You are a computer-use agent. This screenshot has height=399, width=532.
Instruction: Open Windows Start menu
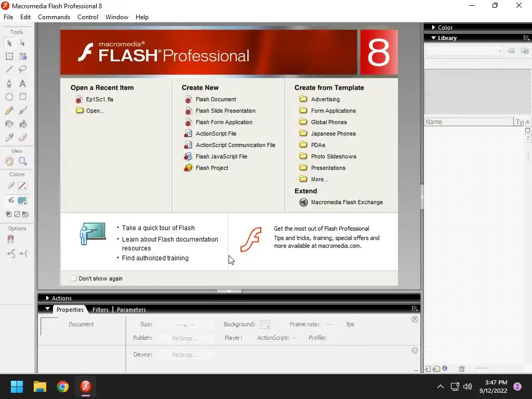tap(17, 387)
